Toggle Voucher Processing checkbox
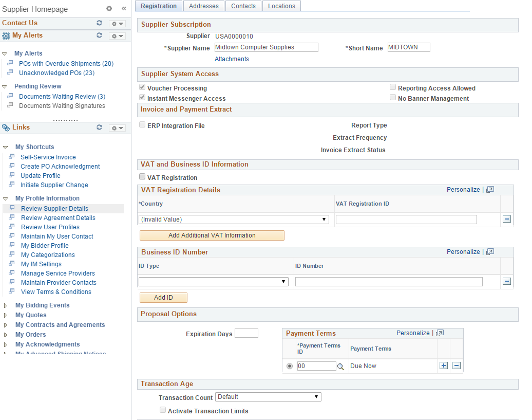 point(142,87)
